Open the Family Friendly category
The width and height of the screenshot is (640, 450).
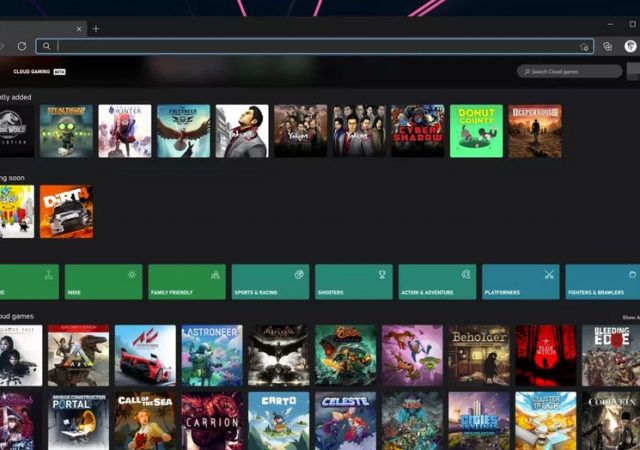(x=187, y=282)
